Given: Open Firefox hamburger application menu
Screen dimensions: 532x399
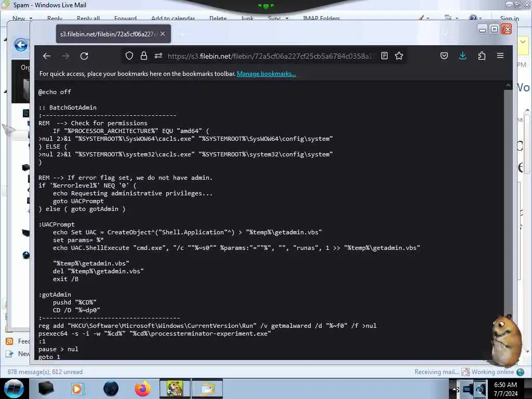Looking at the screenshot, I should 500,56.
